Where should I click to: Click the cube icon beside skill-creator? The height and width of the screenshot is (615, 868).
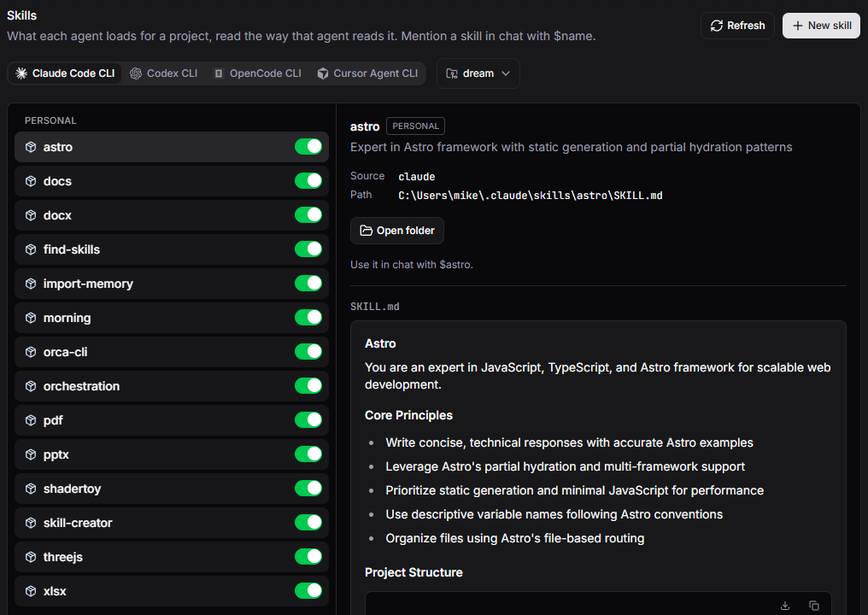[x=31, y=523]
